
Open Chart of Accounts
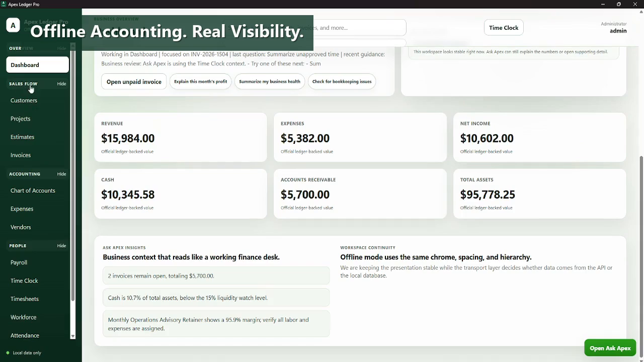pyautogui.click(x=38, y=191)
